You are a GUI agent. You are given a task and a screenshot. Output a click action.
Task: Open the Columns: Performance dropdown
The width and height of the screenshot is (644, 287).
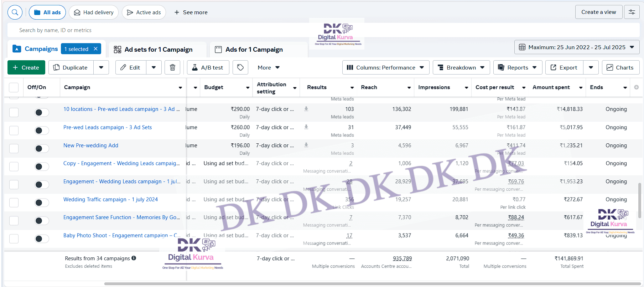(385, 67)
